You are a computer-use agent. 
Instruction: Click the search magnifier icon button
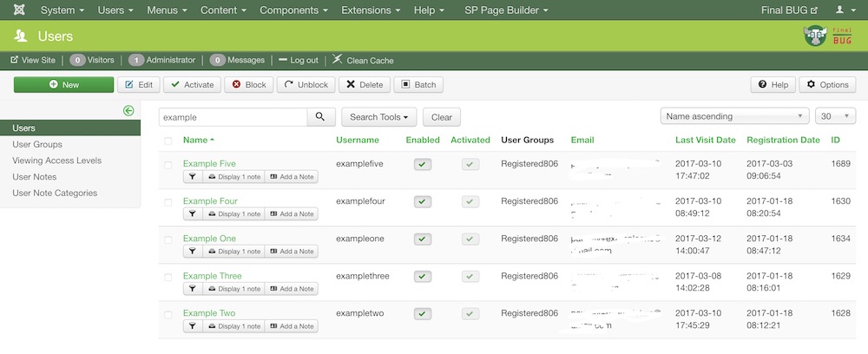[320, 116]
